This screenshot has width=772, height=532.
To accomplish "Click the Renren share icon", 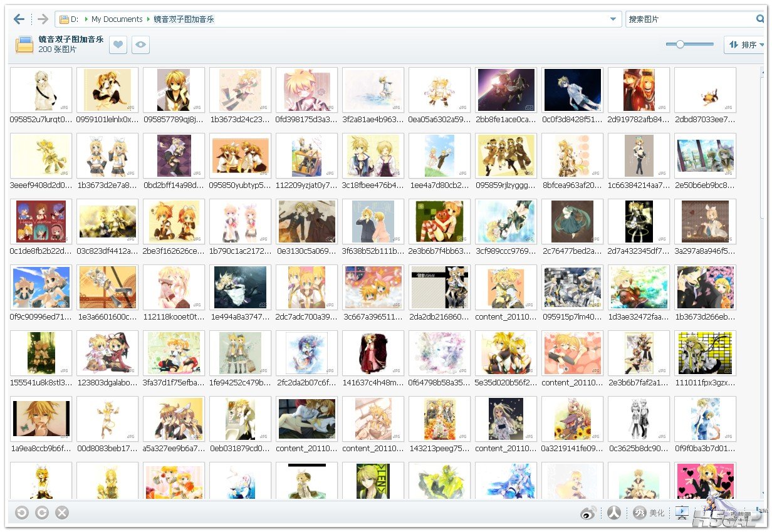I will pos(614,513).
